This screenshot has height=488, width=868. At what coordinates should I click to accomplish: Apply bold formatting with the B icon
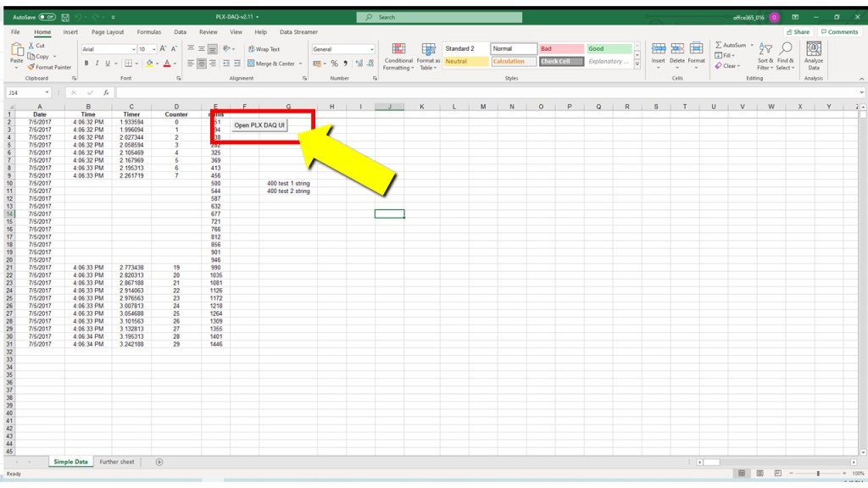[86, 64]
